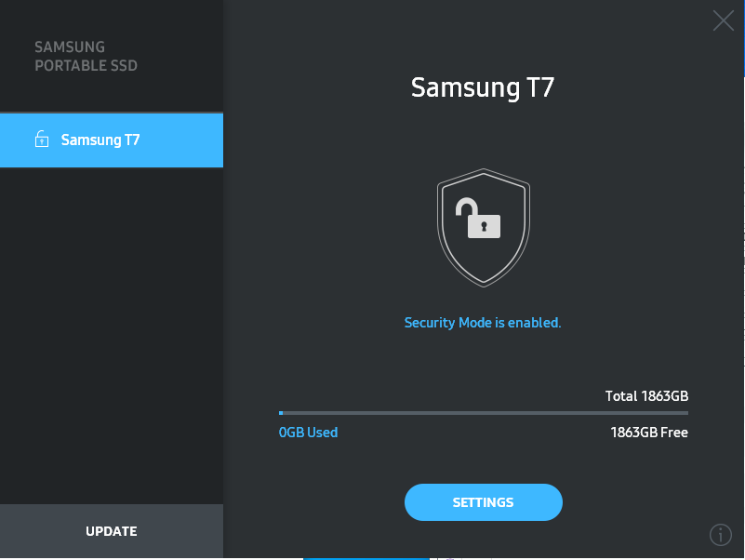Click the Samsung T7 title heading
The width and height of the screenshot is (745, 560).
tap(481, 87)
